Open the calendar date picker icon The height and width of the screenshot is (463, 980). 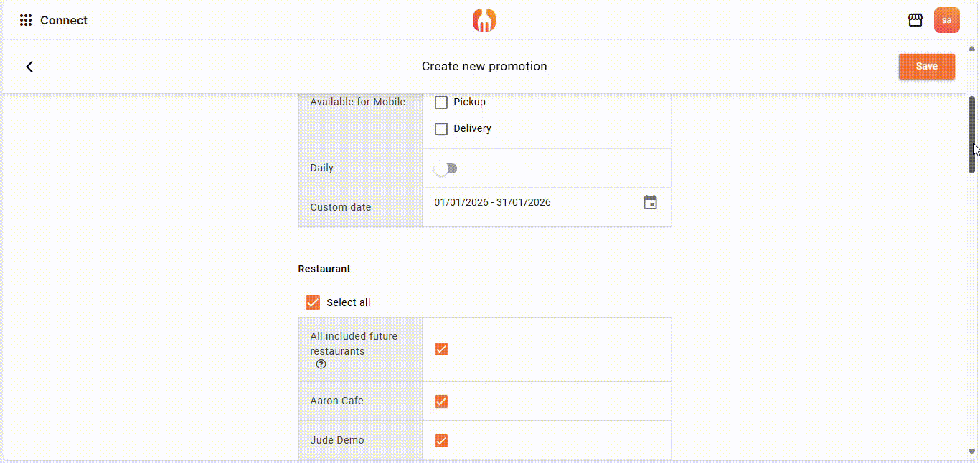tap(650, 203)
